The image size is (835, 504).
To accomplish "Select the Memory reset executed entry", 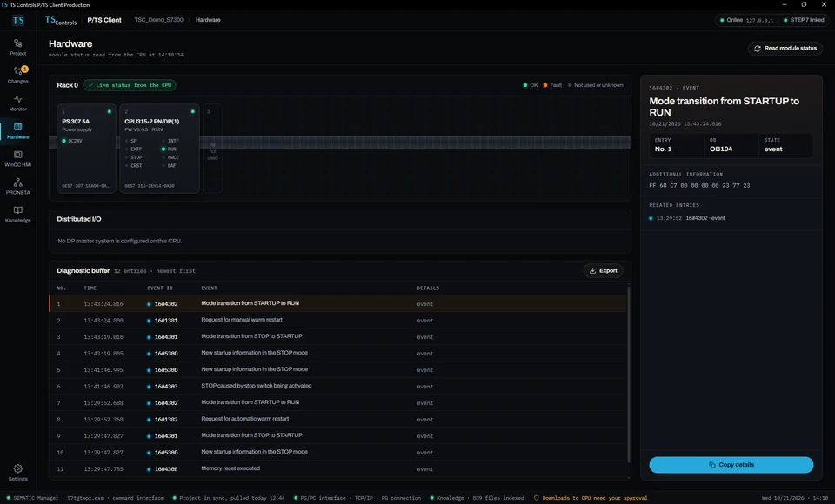I will pyautogui.click(x=338, y=468).
